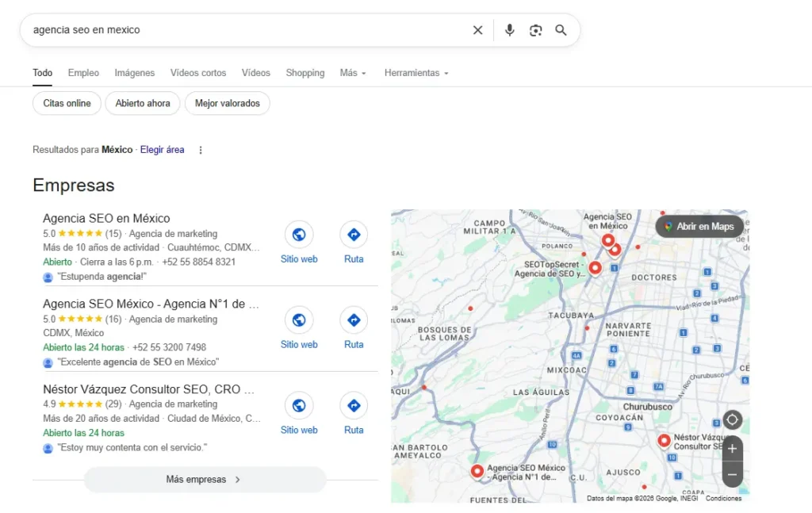The height and width of the screenshot is (513, 812).
Task: Expand the Más dropdown
Action: point(353,73)
